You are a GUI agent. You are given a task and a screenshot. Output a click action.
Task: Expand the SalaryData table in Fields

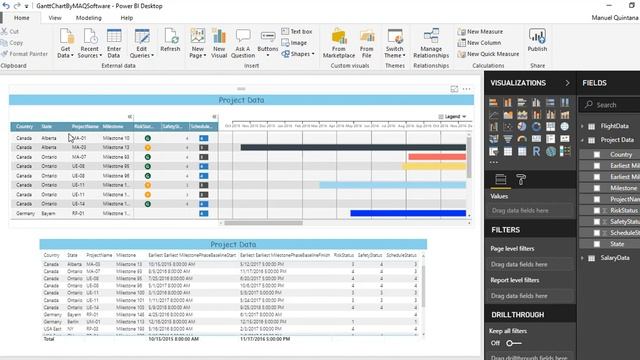[582, 258]
